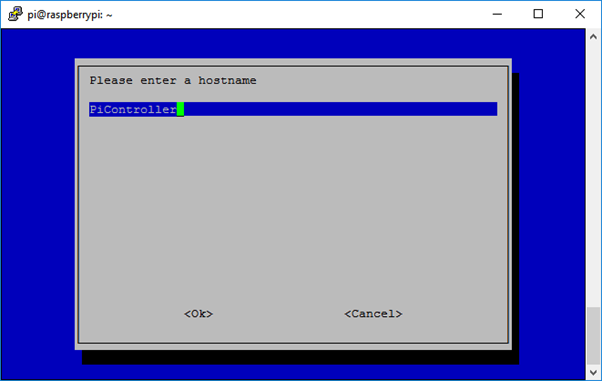Click the 'Please enter a hostname' prompt text
This screenshot has height=381, width=602.
173,80
